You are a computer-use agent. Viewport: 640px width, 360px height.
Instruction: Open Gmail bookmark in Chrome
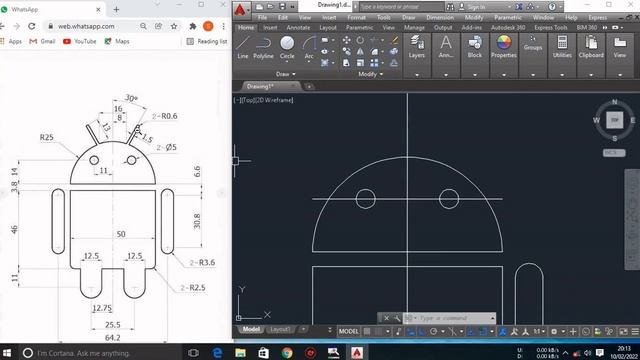(x=42, y=41)
